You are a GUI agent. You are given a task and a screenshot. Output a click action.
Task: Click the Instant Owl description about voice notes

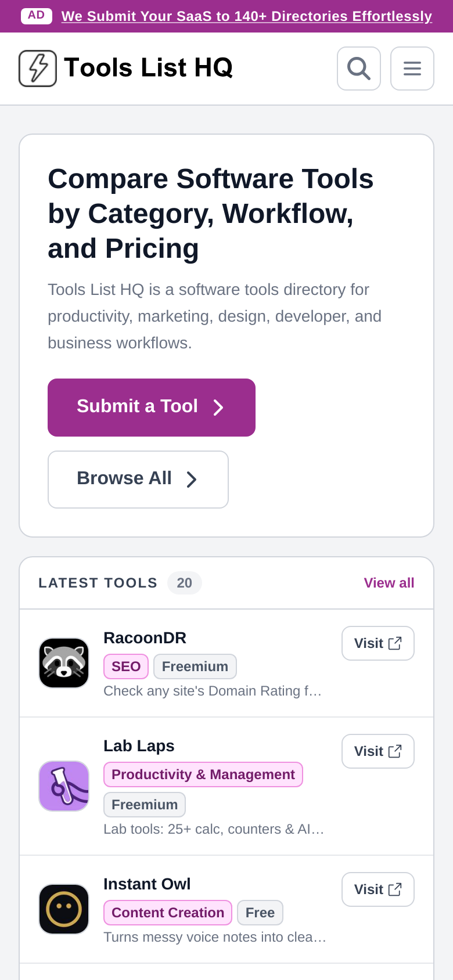(215, 937)
